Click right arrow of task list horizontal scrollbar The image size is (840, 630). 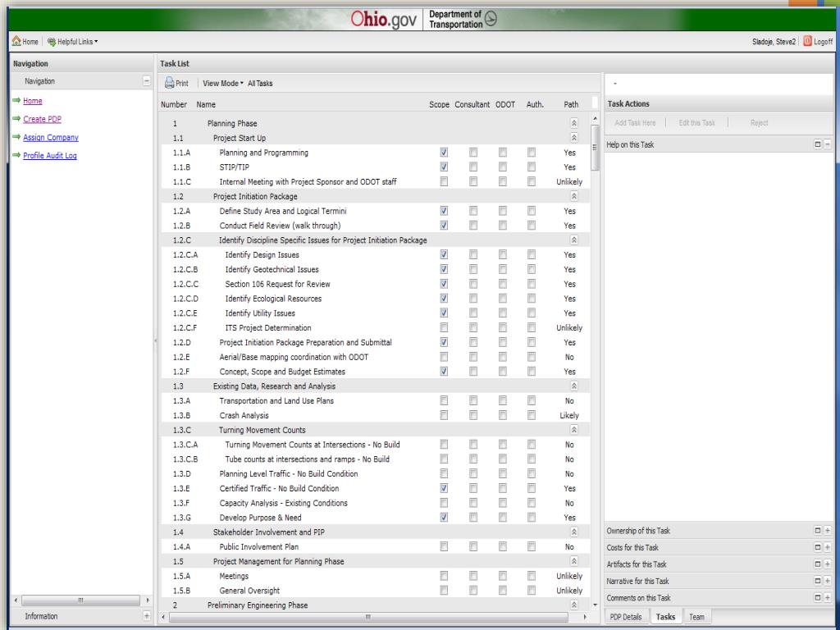(584, 617)
